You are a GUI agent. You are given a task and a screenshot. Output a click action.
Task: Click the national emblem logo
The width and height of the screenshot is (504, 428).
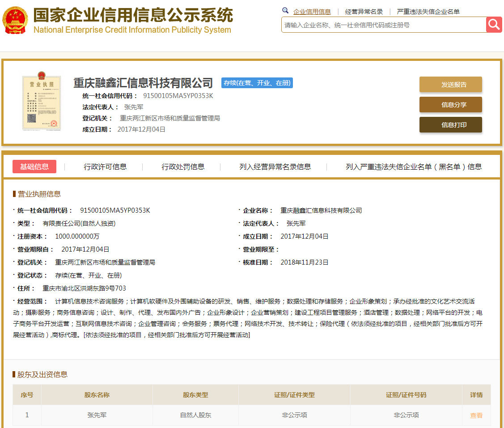coord(15,20)
